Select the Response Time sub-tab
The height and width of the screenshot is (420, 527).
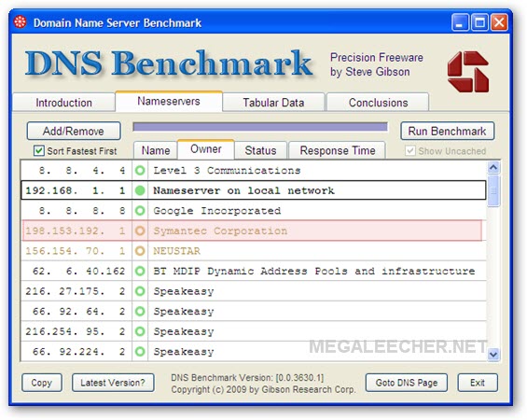click(x=338, y=150)
